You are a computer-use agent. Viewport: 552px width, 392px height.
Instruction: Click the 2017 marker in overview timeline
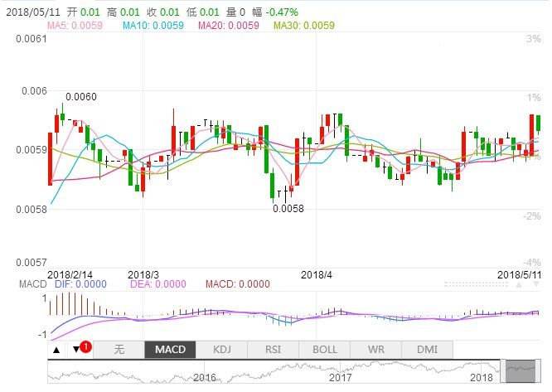tap(341, 378)
